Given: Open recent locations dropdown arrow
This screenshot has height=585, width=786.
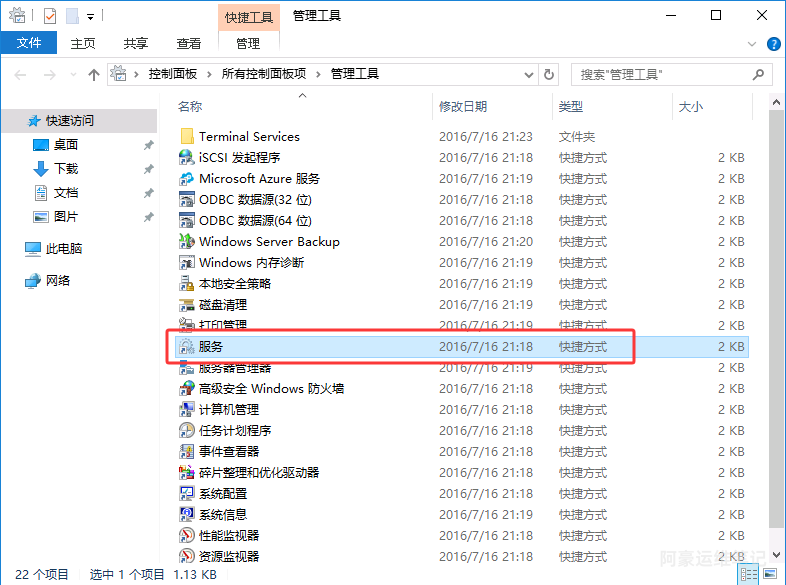Looking at the screenshot, I should point(72,74).
